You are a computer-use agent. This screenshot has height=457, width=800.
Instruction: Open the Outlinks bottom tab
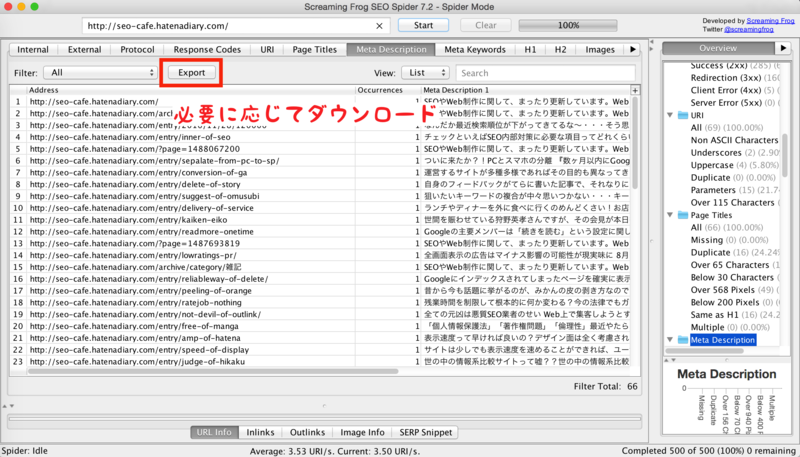(307, 432)
